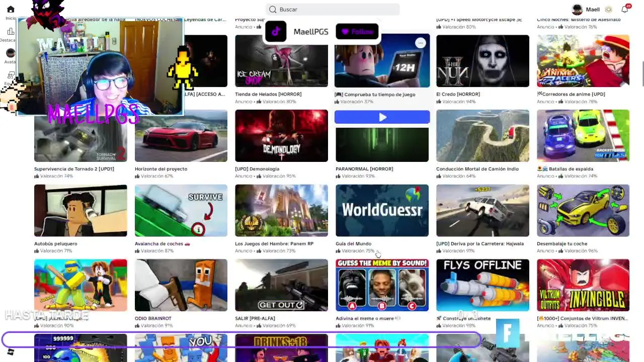644x362 pixels.
Task: Open The Nun II game thumbnail
Action: point(482,61)
